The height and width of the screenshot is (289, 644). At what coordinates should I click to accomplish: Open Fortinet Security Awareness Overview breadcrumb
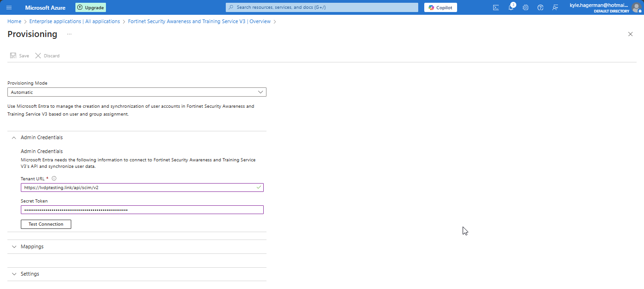[x=199, y=21]
